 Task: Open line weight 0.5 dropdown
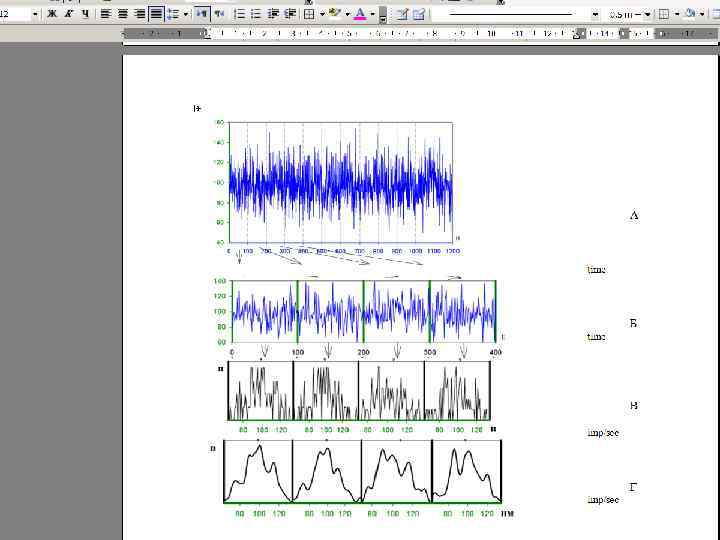(647, 14)
